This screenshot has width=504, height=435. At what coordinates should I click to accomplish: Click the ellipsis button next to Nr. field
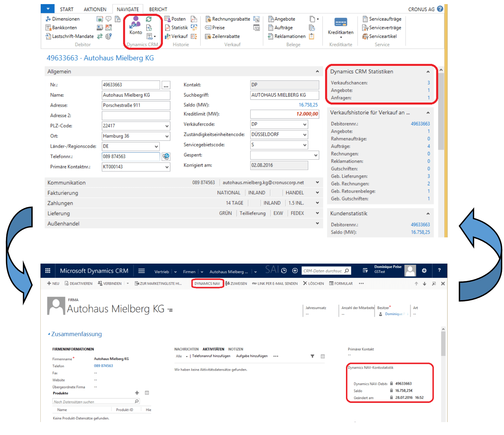166,85
